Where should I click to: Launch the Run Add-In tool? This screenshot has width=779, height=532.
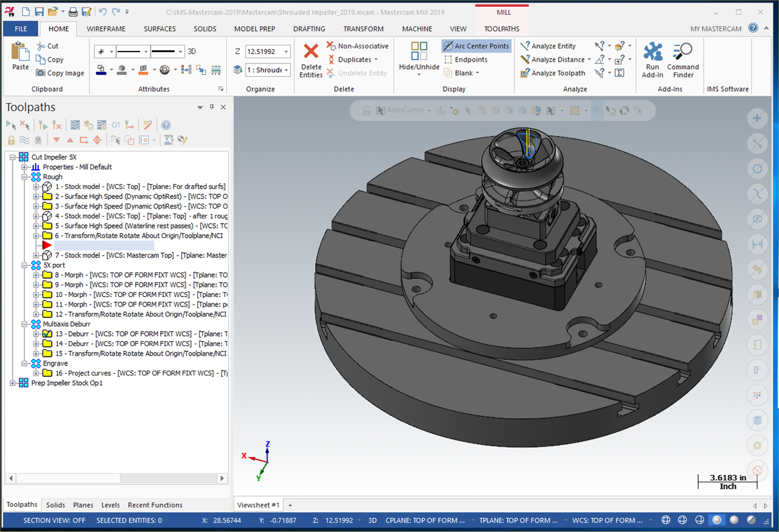click(x=653, y=60)
